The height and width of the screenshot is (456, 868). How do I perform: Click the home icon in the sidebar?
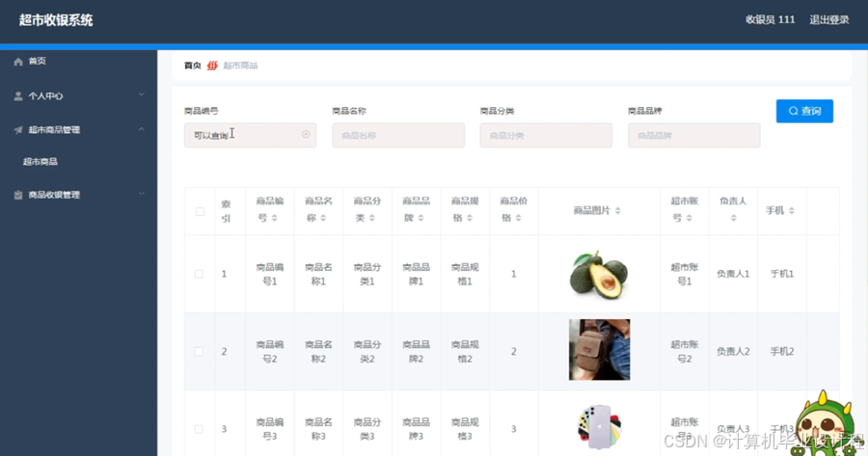pos(18,62)
